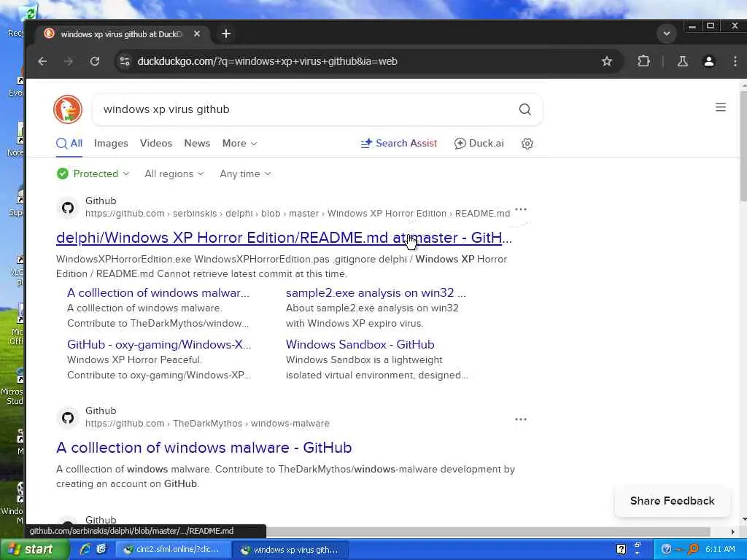This screenshot has height=560, width=747.
Task: Click the magnifier search button
Action: click(x=525, y=109)
